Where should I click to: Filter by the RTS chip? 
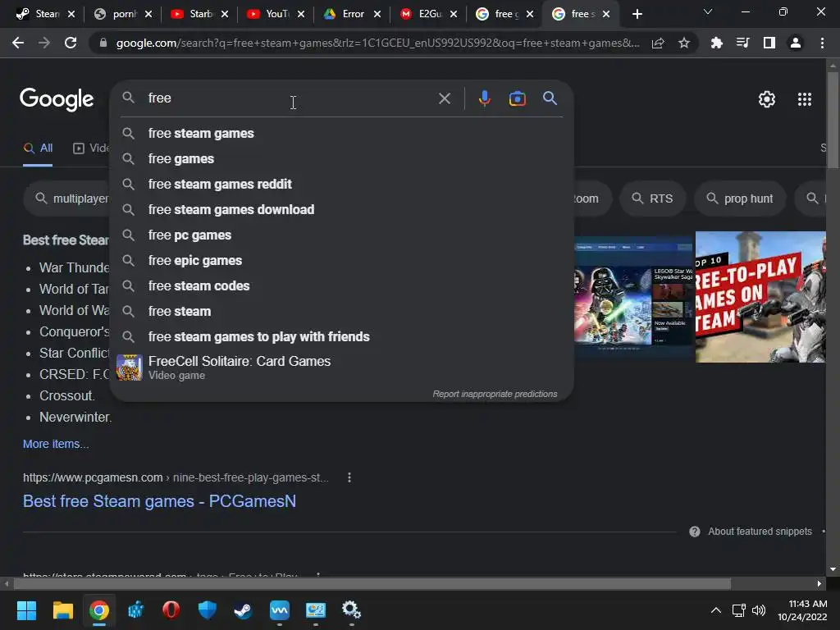[652, 199]
